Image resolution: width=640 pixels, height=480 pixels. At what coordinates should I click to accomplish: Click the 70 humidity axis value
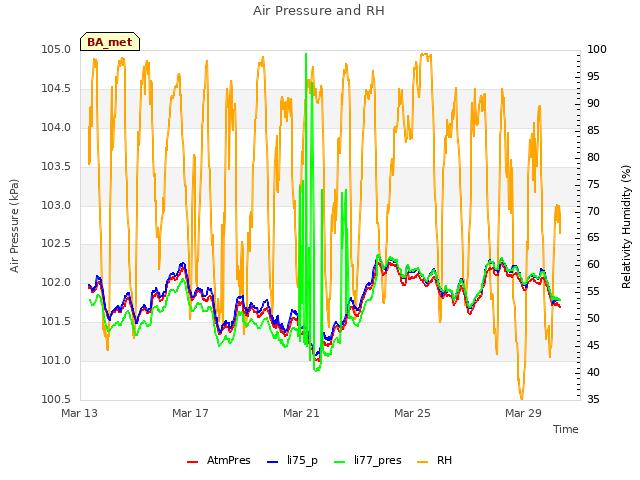pos(593,211)
